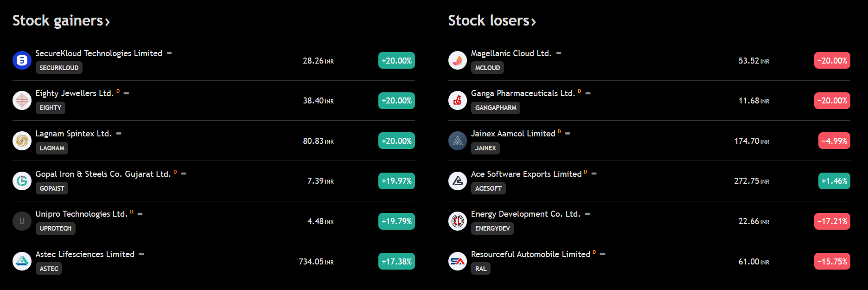Click the Resourceful Automobile logo icon
This screenshot has height=290, width=868.
[458, 261]
